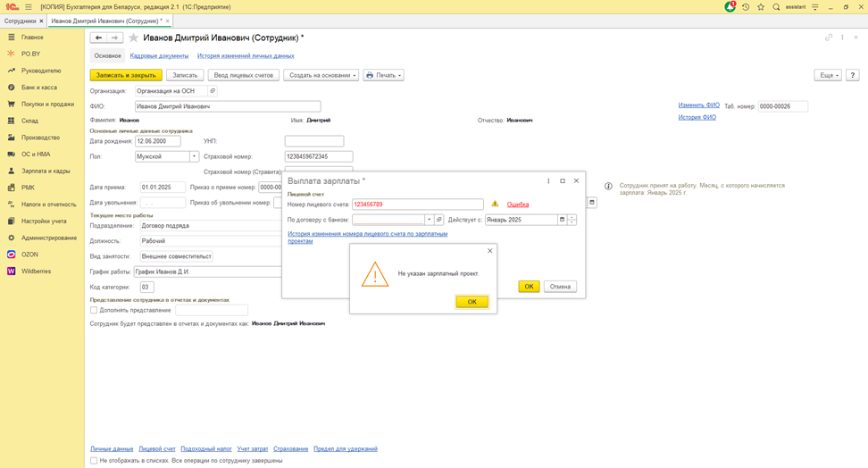Open the employee form's three-dot menu
Image resolution: width=868 pixels, height=468 pixels.
tap(842, 38)
